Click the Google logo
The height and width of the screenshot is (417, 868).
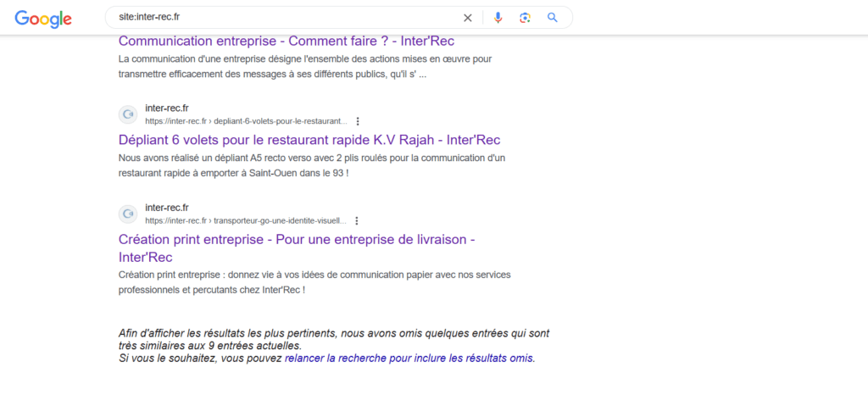43,19
